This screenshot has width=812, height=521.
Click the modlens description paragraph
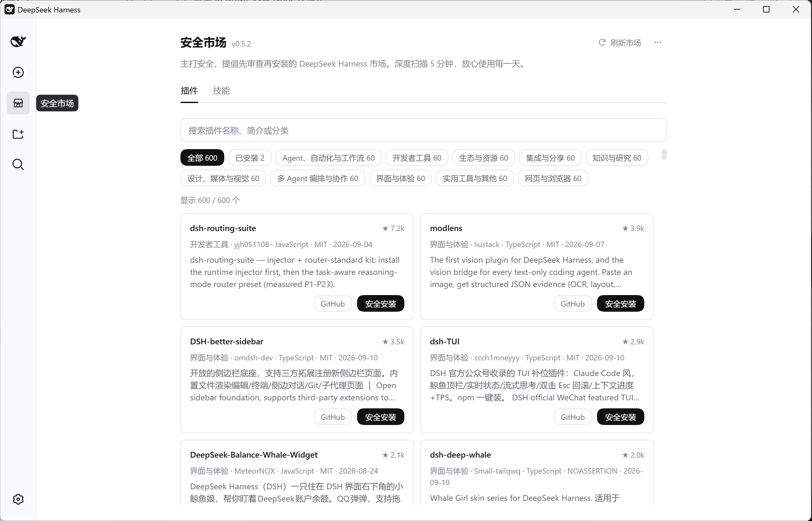(531, 272)
